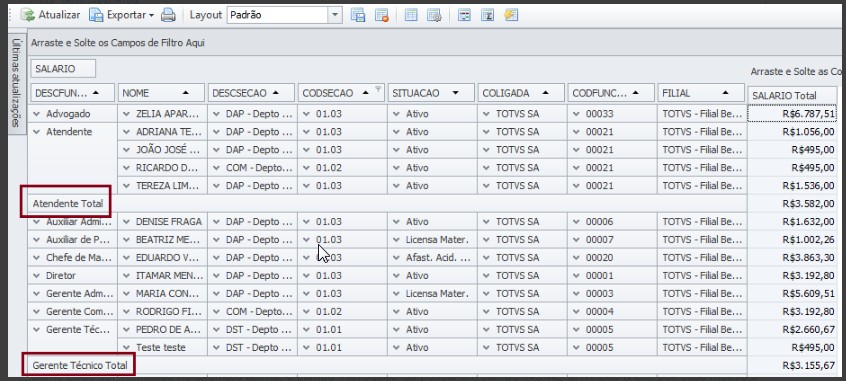This screenshot has width=846, height=381.
Task: Click the field list panel icon
Action: point(464,15)
